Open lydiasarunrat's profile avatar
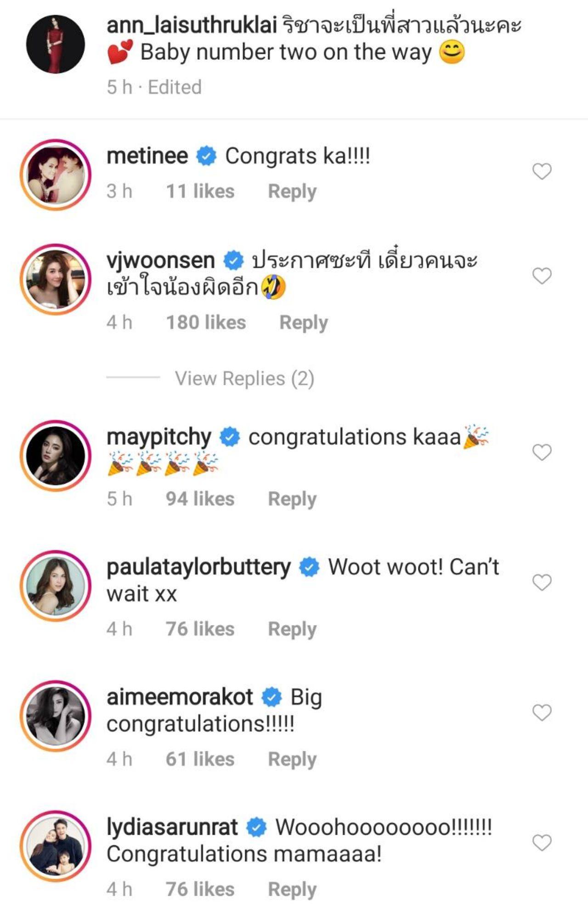 point(56,846)
